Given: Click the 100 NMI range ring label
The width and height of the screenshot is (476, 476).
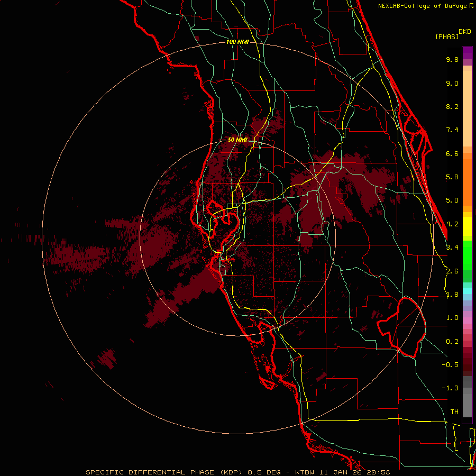Looking at the screenshot, I should click(237, 42).
